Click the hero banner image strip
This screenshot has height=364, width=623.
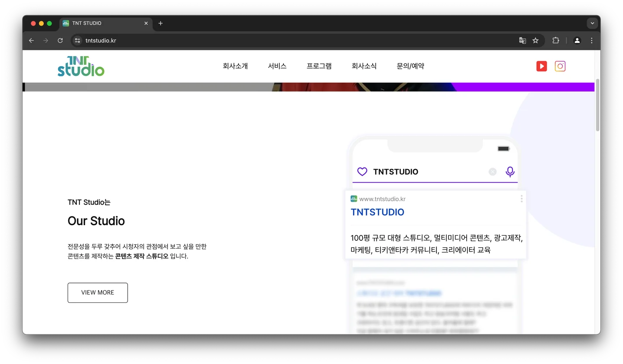coord(308,87)
